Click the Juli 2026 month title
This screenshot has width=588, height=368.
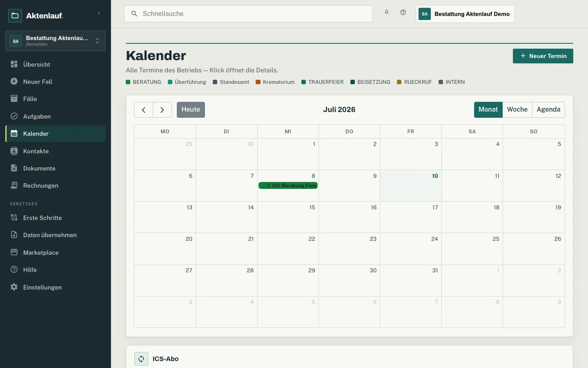click(x=339, y=110)
